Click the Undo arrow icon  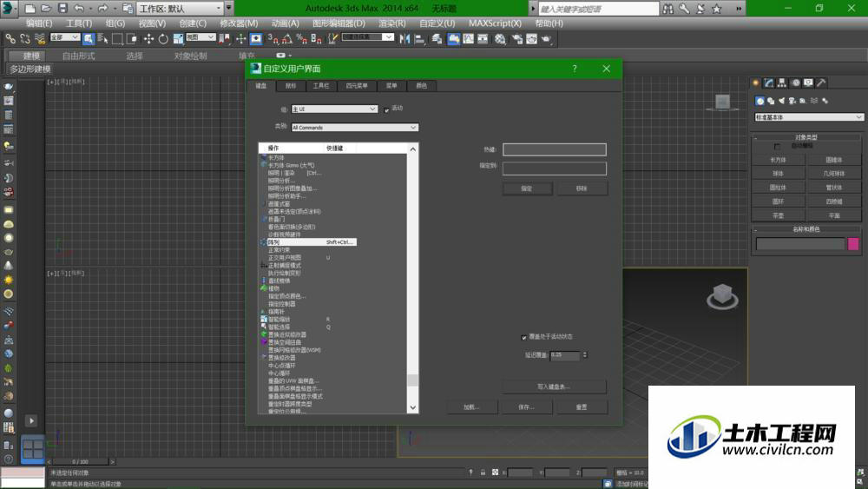point(79,9)
